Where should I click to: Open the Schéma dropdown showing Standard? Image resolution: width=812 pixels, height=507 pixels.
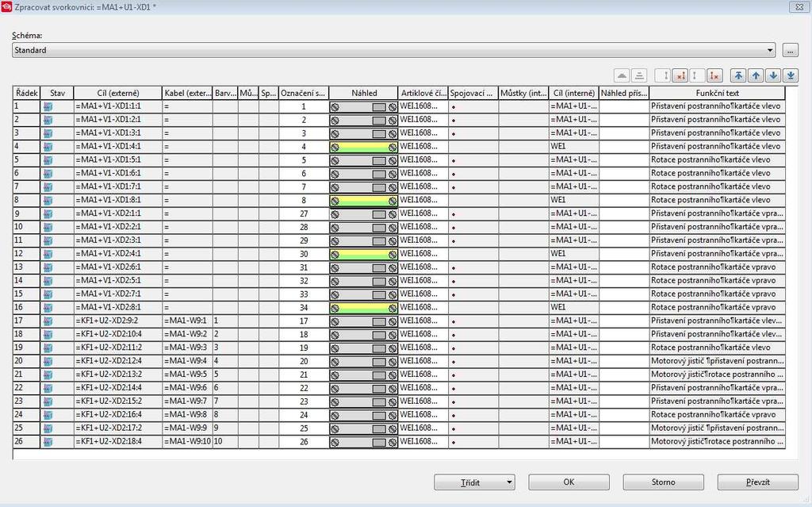393,50
